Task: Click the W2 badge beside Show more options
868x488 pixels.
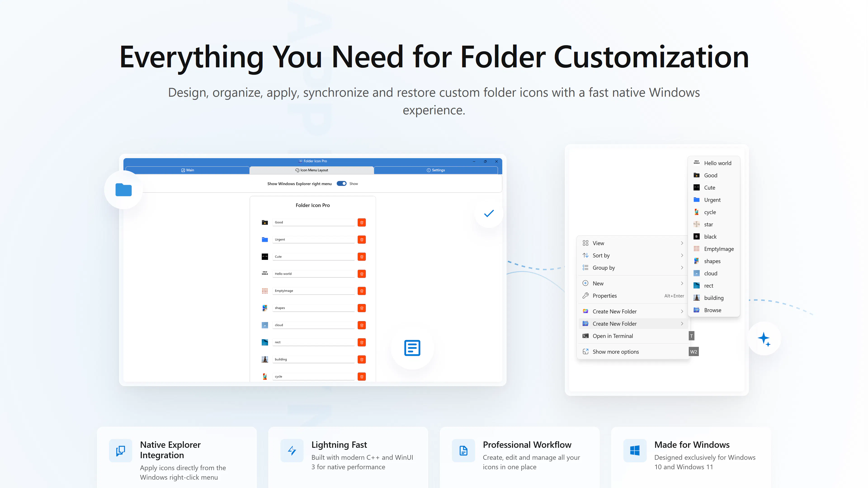Action: (x=693, y=352)
